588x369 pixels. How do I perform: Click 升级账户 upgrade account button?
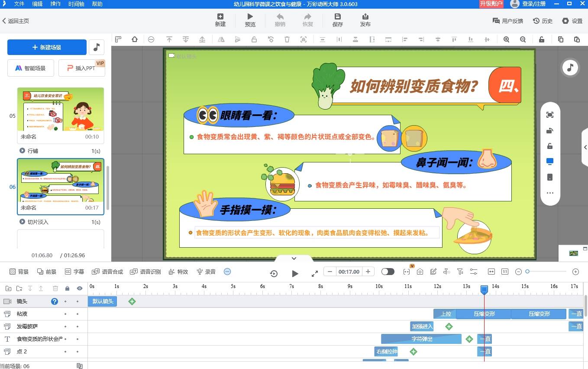[x=491, y=4]
